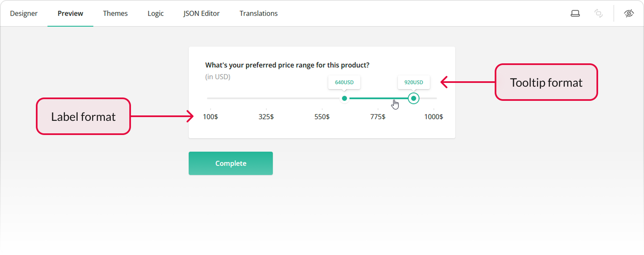Click the 100$ scale label
Image resolution: width=644 pixels, height=255 pixels.
pos(210,117)
